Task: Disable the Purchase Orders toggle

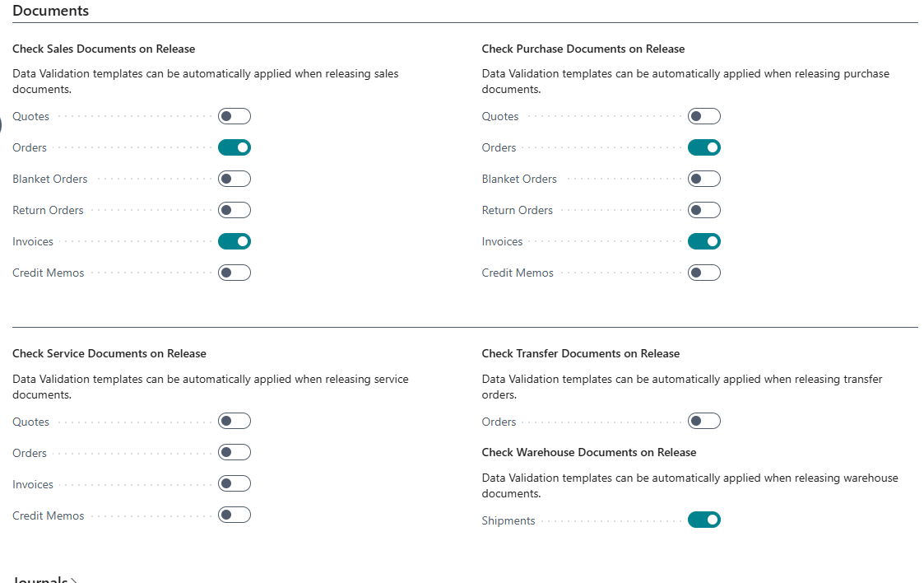Action: pos(703,147)
